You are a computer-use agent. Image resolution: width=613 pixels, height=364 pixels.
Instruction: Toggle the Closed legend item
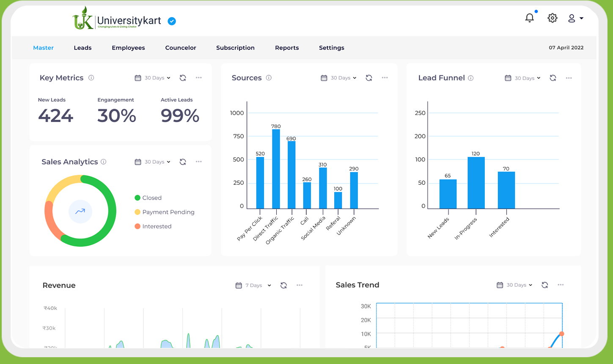[x=148, y=198]
